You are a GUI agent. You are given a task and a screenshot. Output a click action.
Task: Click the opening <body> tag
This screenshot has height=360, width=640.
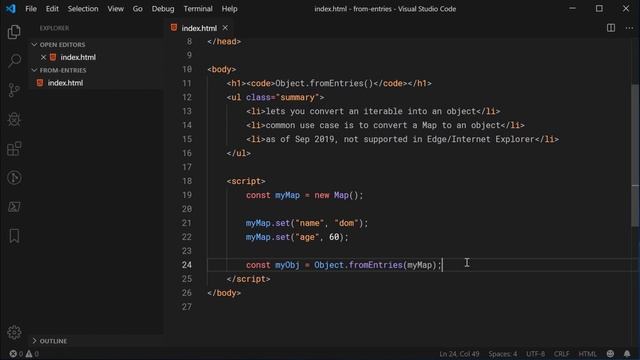[x=222, y=69]
